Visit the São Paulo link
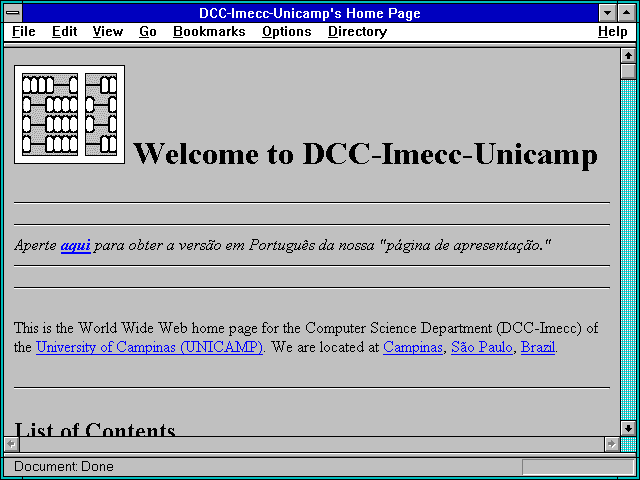This screenshot has height=480, width=640. (x=482, y=347)
